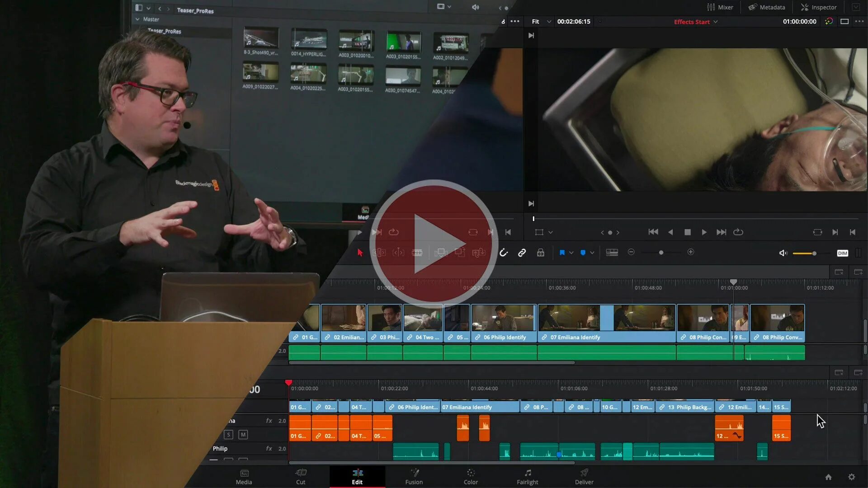Collapse the Master bin tree

pos(137,19)
